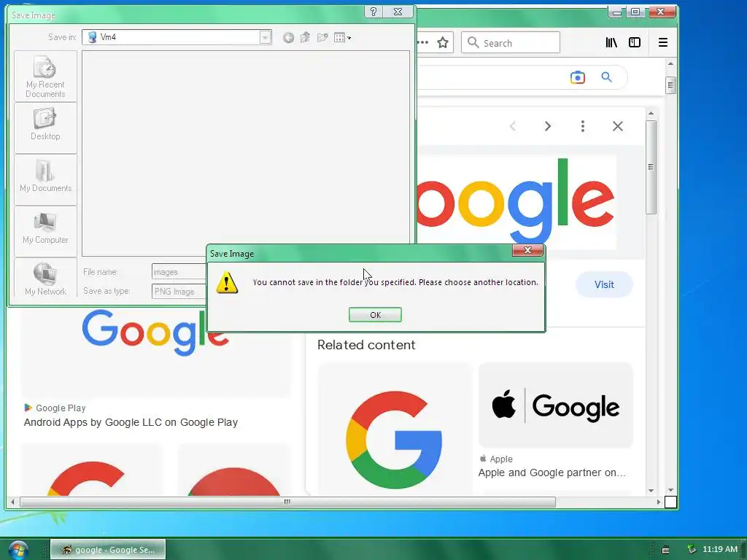Viewport: 747px width, 560px height.
Task: Open the Firefox hamburger menu
Action: [662, 42]
